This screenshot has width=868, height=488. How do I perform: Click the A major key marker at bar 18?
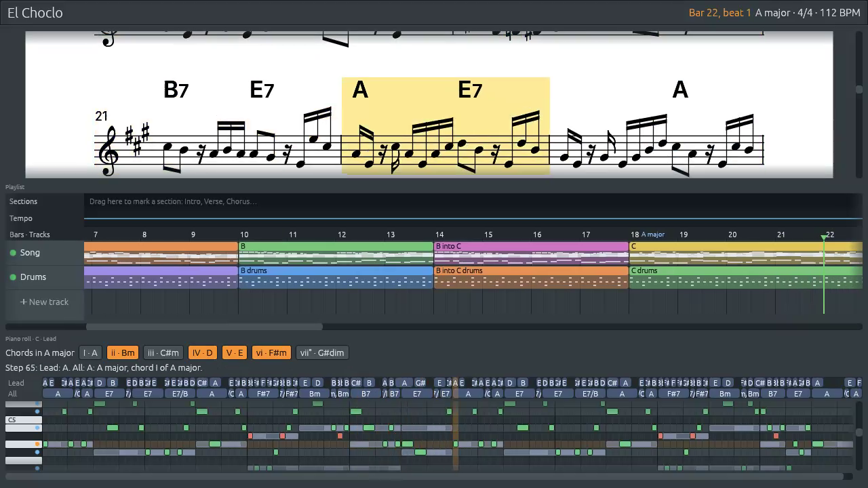click(x=652, y=235)
